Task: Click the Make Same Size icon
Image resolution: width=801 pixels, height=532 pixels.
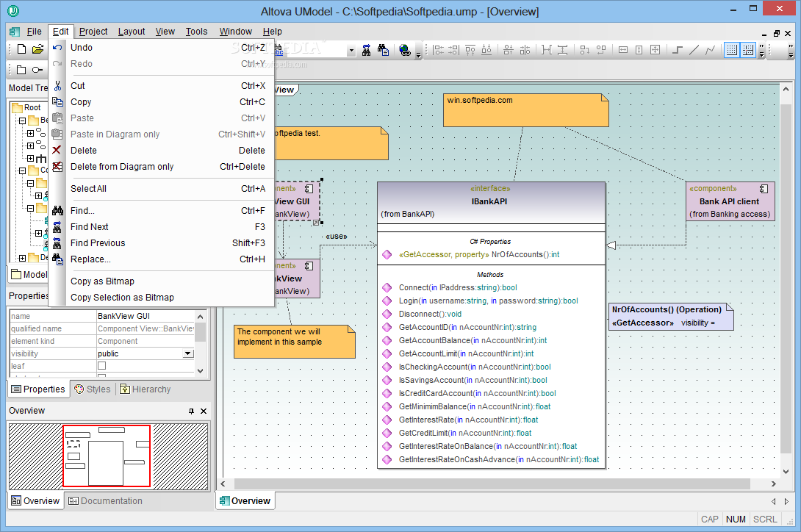Action: [655, 50]
